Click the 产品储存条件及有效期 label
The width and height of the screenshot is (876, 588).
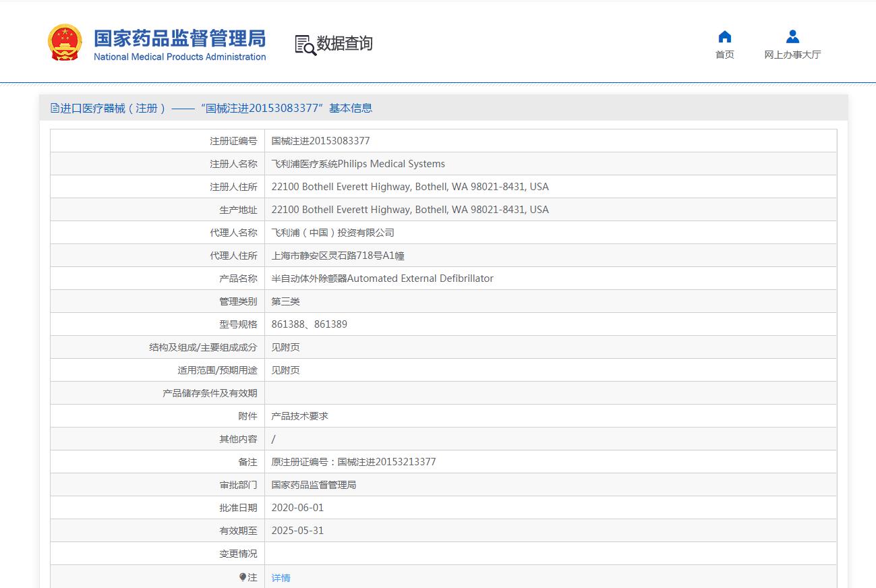(x=210, y=393)
